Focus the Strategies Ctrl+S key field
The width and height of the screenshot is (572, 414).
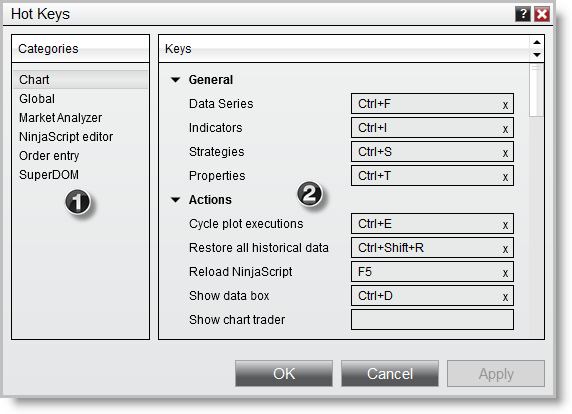tap(432, 152)
